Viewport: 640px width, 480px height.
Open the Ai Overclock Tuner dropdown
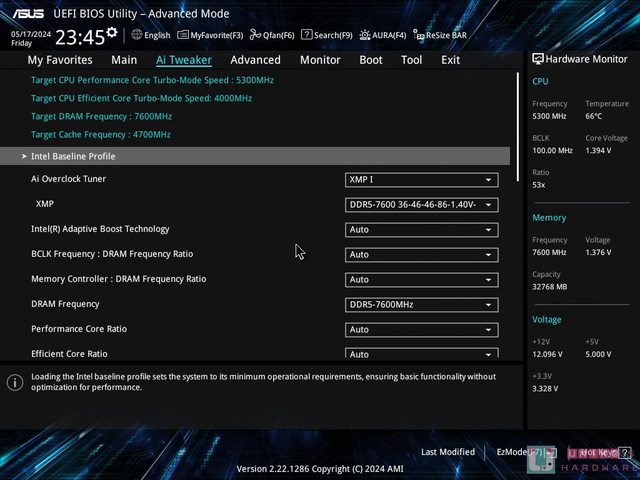coord(421,180)
